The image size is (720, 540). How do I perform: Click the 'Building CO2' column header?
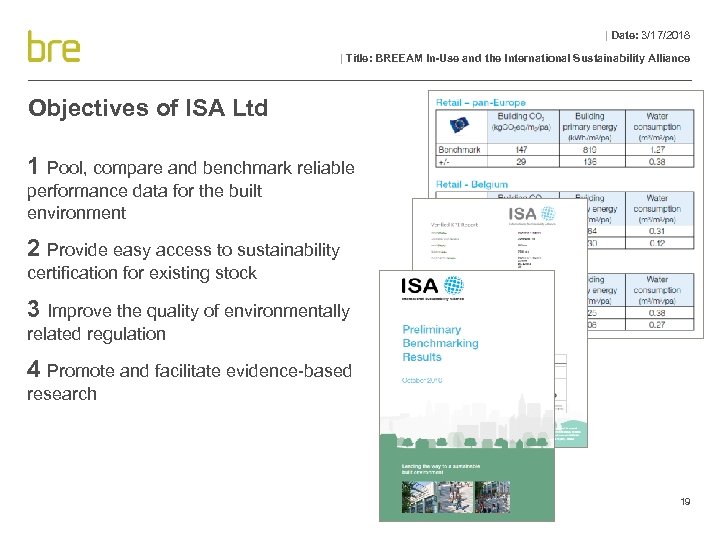tap(521, 122)
